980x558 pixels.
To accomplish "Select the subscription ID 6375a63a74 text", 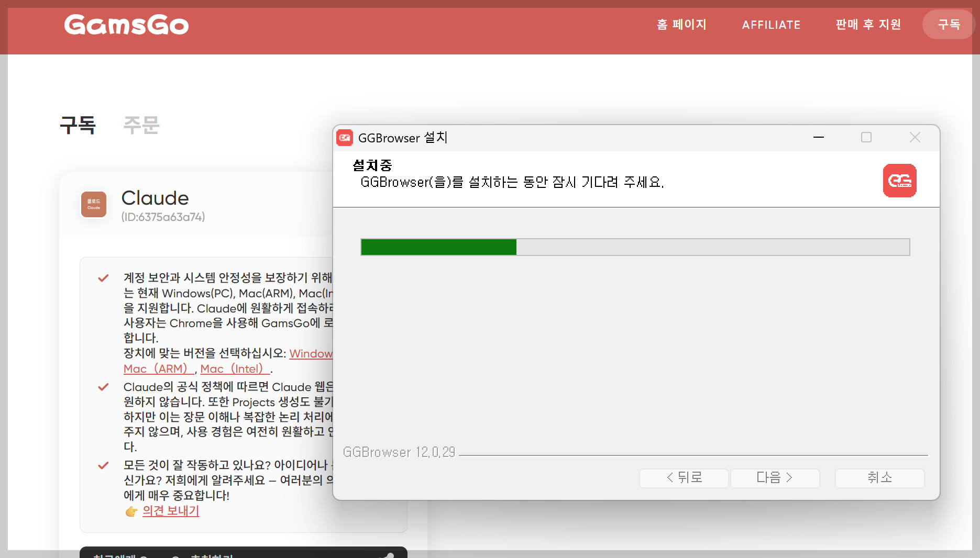I will pyautogui.click(x=163, y=217).
